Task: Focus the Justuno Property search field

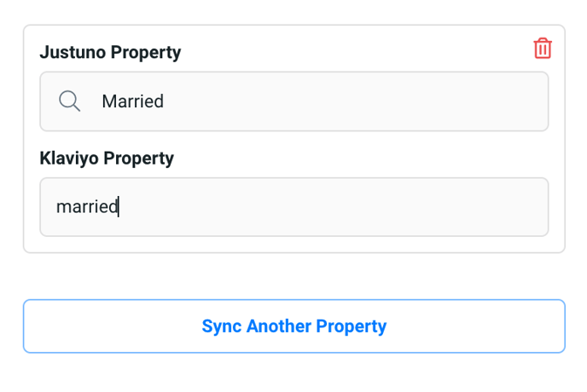Action: (294, 101)
